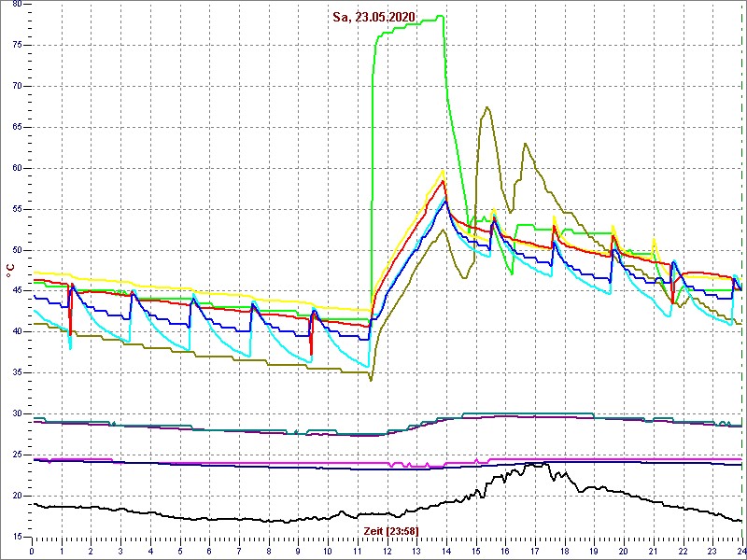
Task: Select the y-axis value 55
Action: tap(16, 209)
